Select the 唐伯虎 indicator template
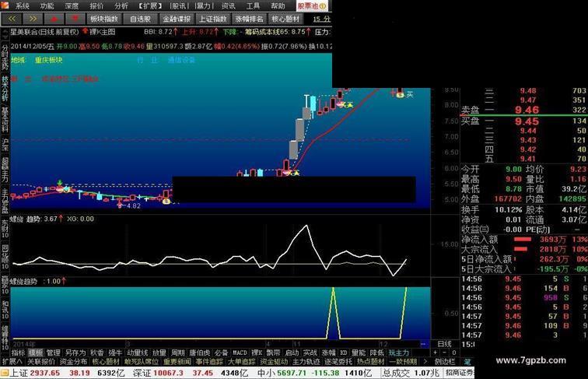The image size is (588, 379). [x=199, y=353]
